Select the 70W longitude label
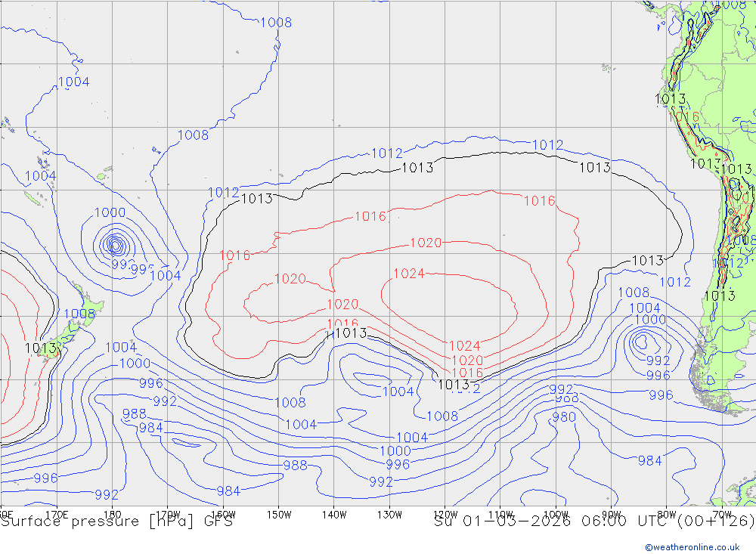This screenshot has width=756, height=554. [722, 515]
